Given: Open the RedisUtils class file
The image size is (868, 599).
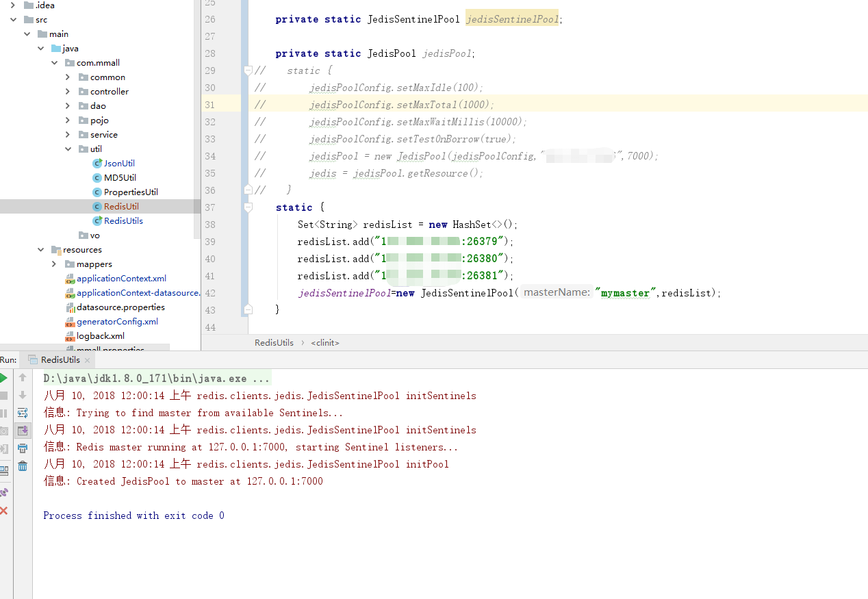Looking at the screenshot, I should click(123, 221).
